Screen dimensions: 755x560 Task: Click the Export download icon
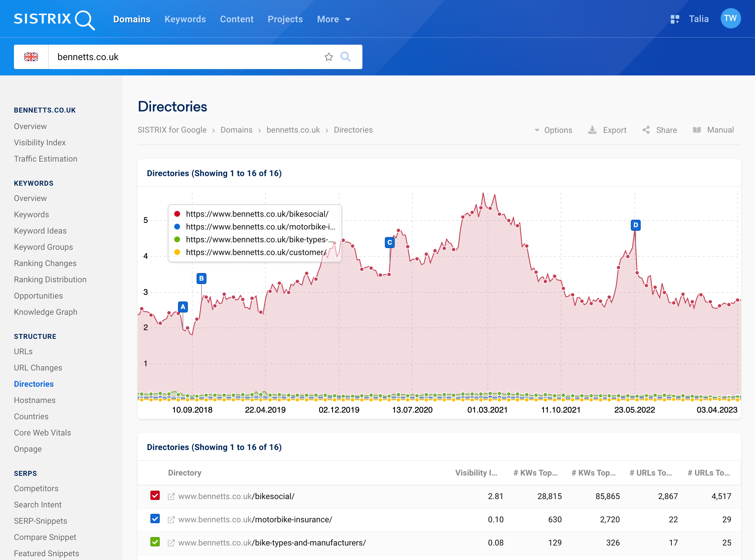(592, 130)
